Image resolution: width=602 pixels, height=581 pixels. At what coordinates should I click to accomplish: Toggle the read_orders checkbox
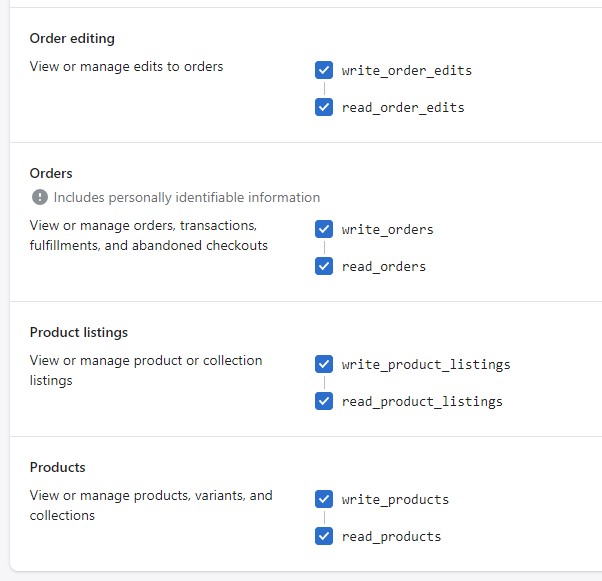(324, 266)
